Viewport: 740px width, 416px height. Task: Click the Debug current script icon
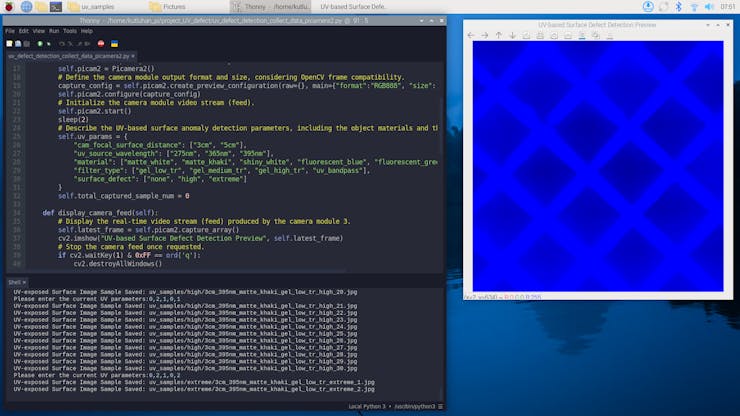[x=49, y=43]
